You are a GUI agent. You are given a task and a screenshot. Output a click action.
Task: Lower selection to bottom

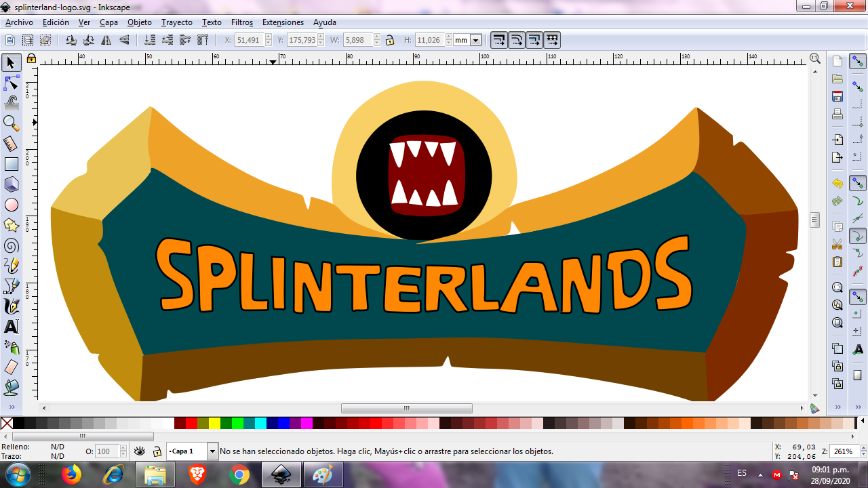coord(151,40)
